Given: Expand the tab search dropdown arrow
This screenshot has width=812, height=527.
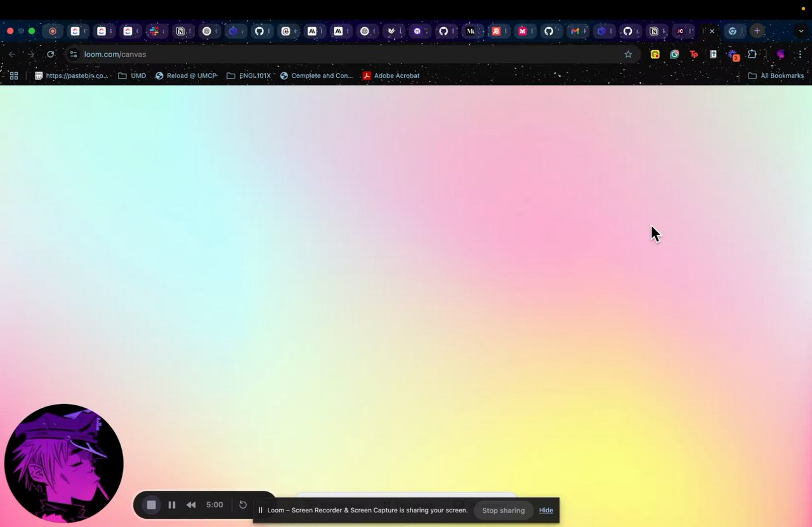Looking at the screenshot, I should click(x=802, y=31).
